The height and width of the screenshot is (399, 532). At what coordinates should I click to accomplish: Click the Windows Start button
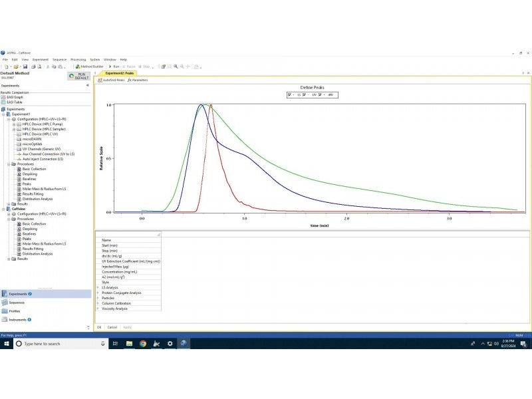point(7,344)
